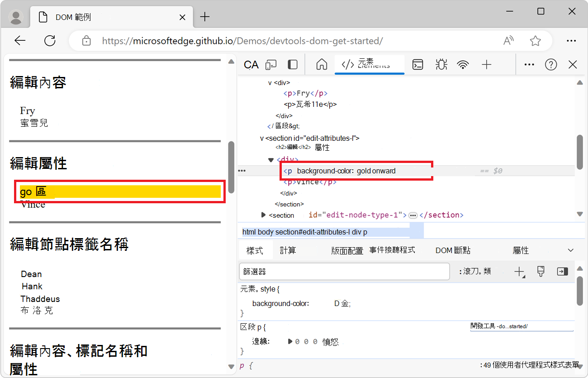Switch to the 屬性 Properties tab
Viewport: 588px width, 378px height.
(x=521, y=250)
